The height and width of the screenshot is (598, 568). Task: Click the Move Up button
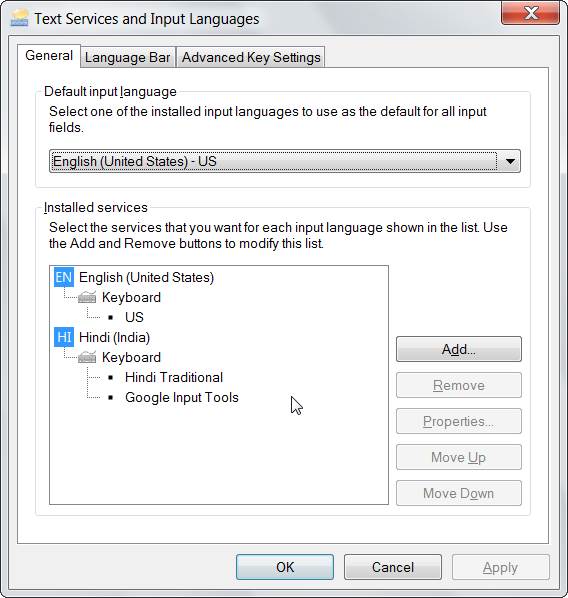point(459,457)
